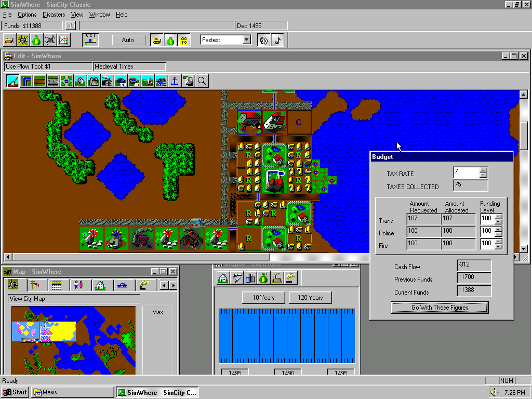
Task: Select the magnifying glass query tool
Action: click(x=202, y=81)
